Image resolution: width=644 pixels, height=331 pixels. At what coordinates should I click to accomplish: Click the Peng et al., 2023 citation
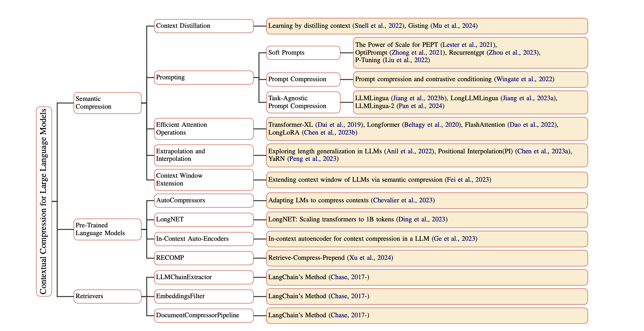click(x=313, y=159)
